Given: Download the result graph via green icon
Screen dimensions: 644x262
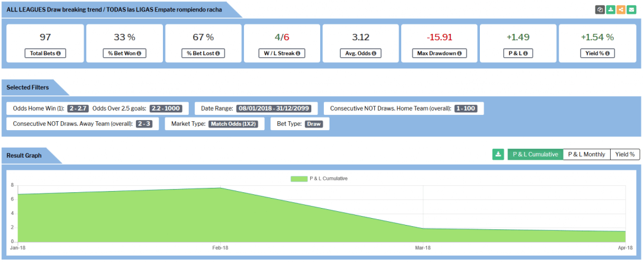Looking at the screenshot, I should [498, 154].
